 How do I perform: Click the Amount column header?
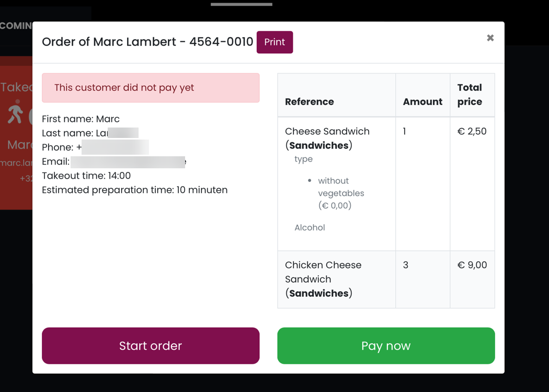tap(422, 102)
